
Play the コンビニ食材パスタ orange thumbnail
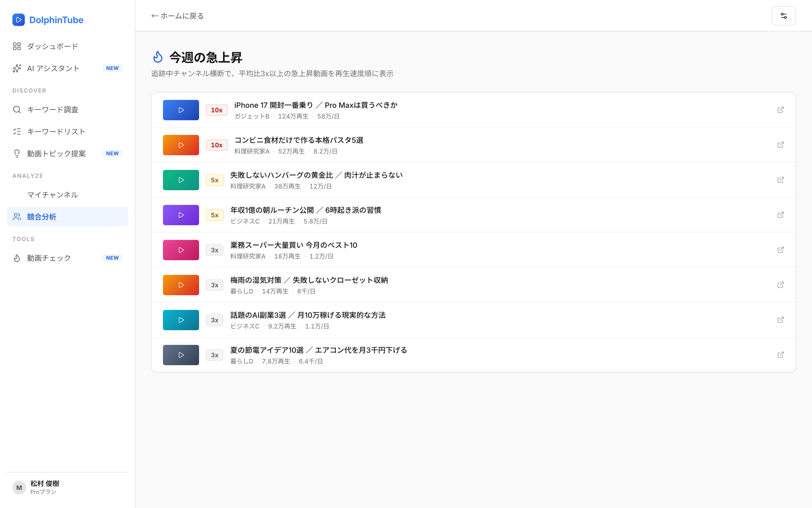(181, 145)
